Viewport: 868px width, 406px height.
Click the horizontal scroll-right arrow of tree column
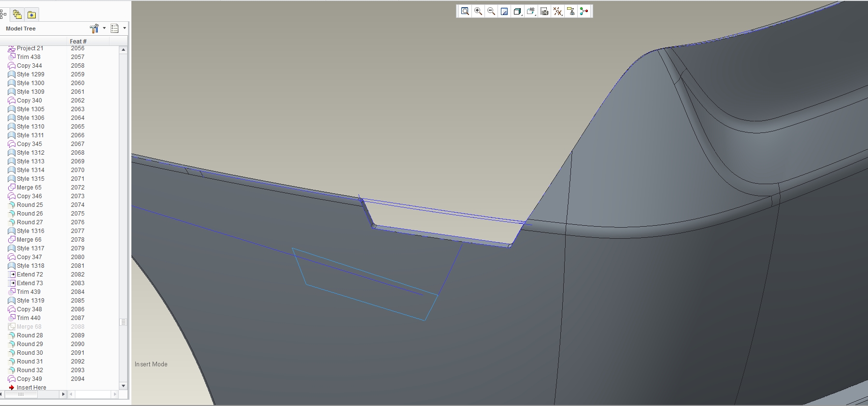pos(63,394)
